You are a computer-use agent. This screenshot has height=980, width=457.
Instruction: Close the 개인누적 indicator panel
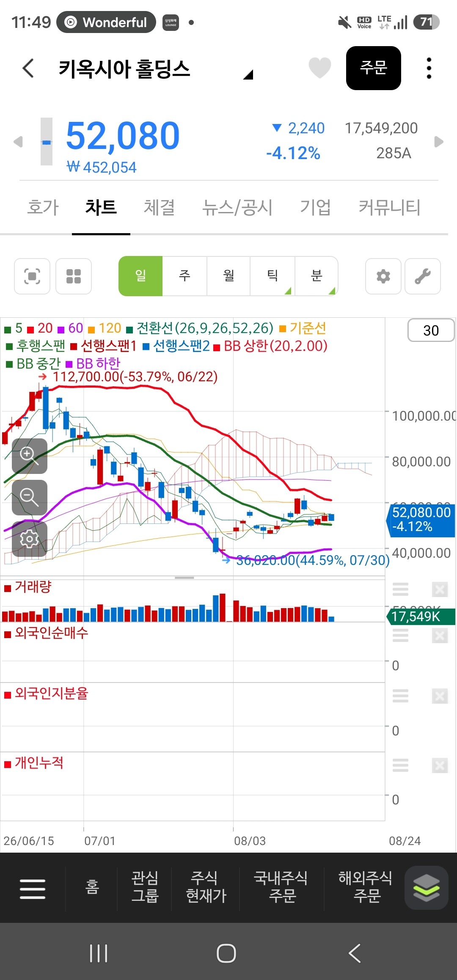(440, 765)
